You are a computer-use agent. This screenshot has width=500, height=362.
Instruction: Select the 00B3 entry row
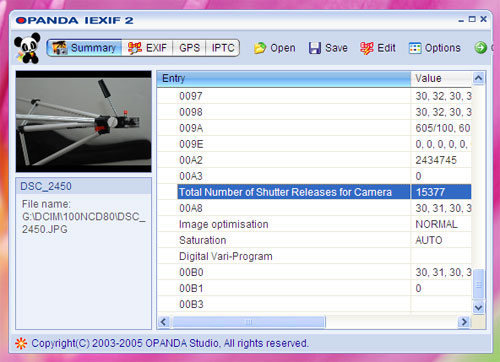click(x=314, y=304)
